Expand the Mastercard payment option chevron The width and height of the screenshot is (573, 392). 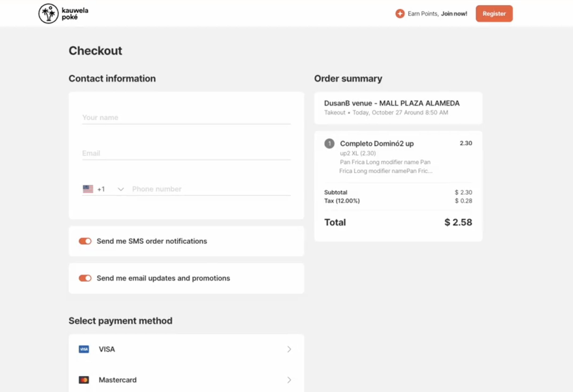point(289,380)
